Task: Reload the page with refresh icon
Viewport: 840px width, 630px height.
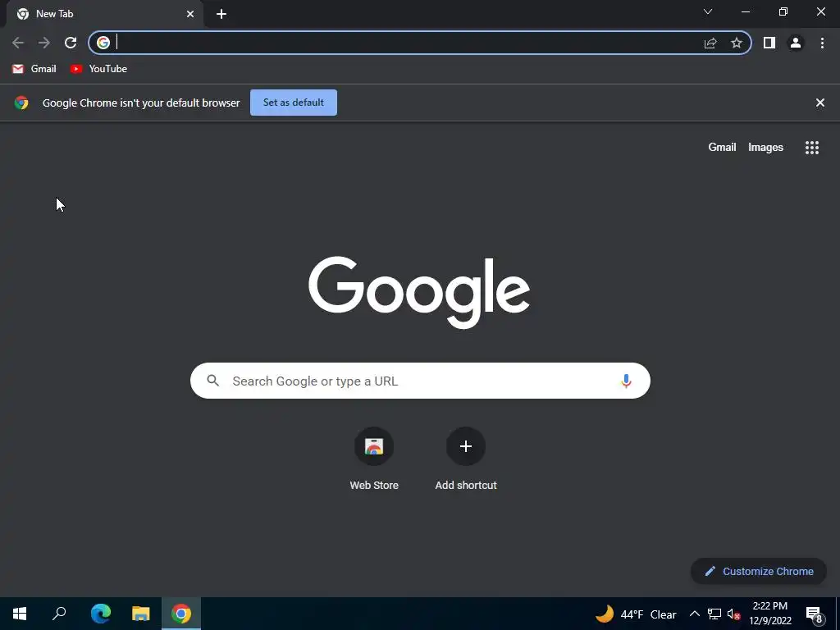Action: [x=71, y=43]
